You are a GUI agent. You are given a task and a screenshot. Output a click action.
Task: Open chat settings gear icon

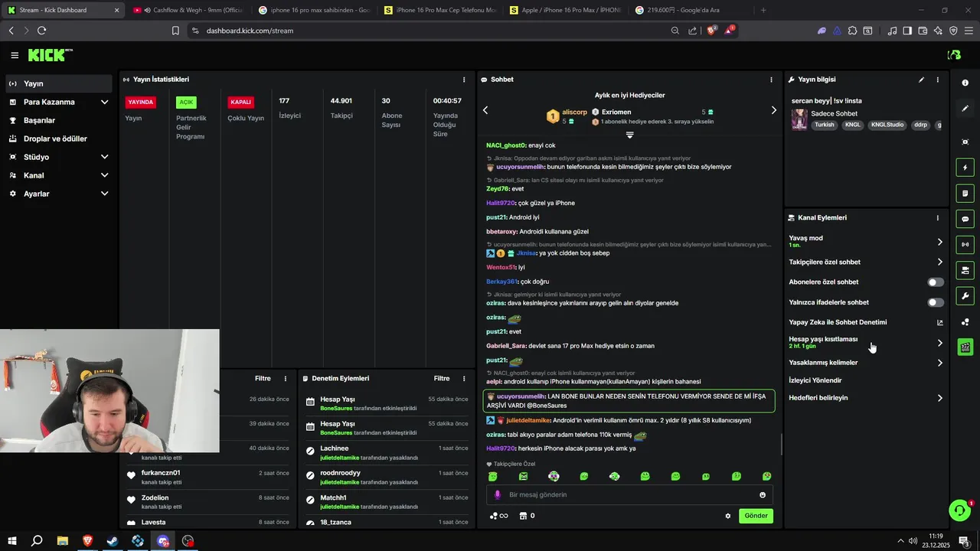(x=728, y=516)
